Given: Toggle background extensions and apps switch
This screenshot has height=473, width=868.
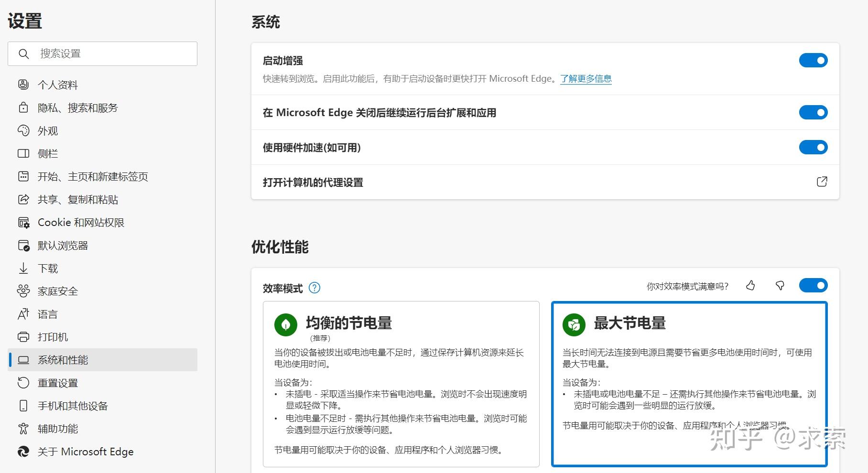Looking at the screenshot, I should pos(813,112).
